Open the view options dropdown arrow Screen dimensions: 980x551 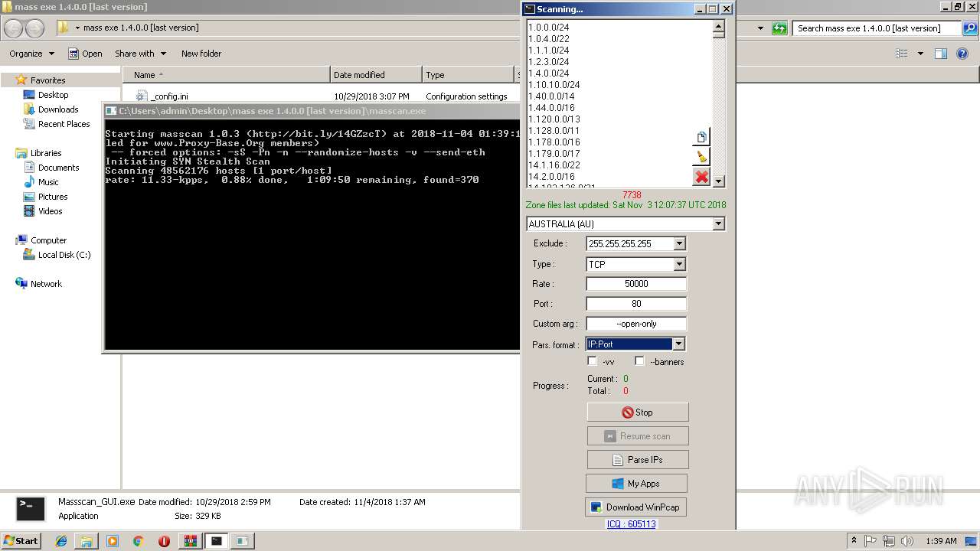tap(920, 54)
